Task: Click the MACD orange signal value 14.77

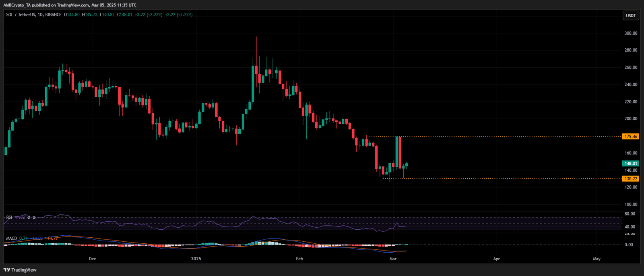Action: click(x=53, y=239)
